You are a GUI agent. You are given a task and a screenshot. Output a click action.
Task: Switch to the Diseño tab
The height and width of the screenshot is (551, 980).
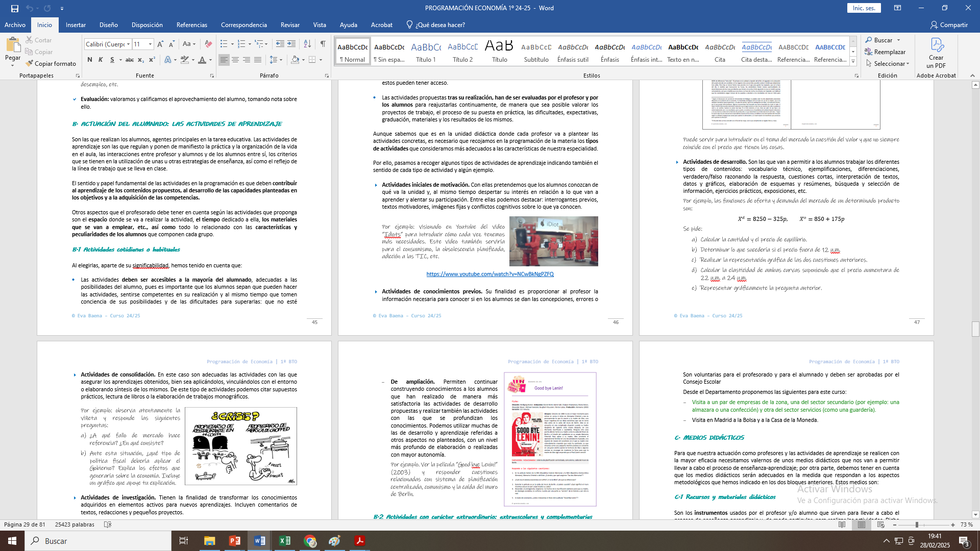click(108, 25)
